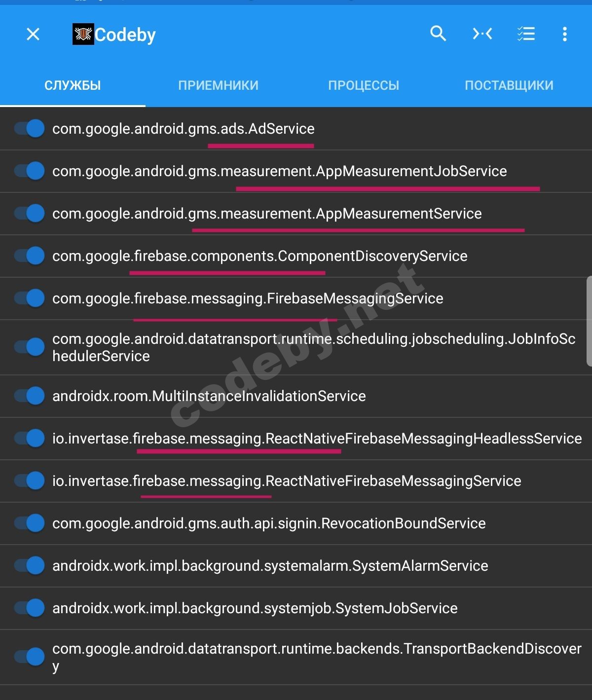Toggle the SystemAlarmService switch

pos(30,565)
